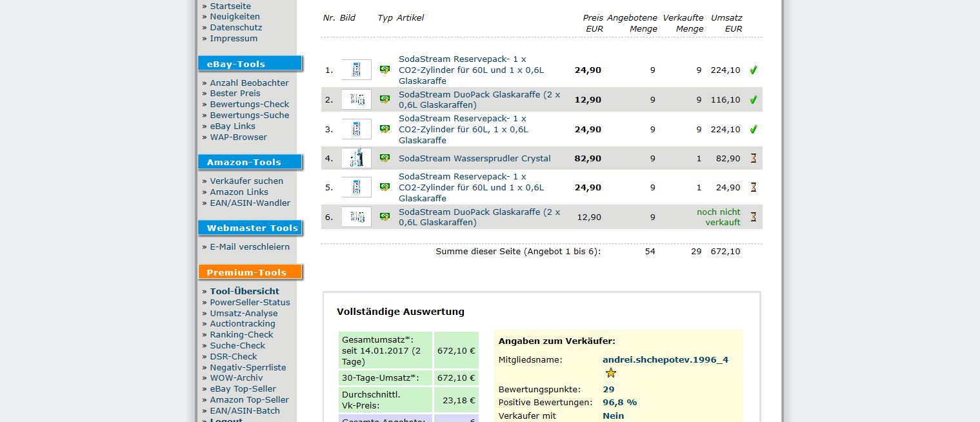Click the type icon in row 6

[x=385, y=217]
